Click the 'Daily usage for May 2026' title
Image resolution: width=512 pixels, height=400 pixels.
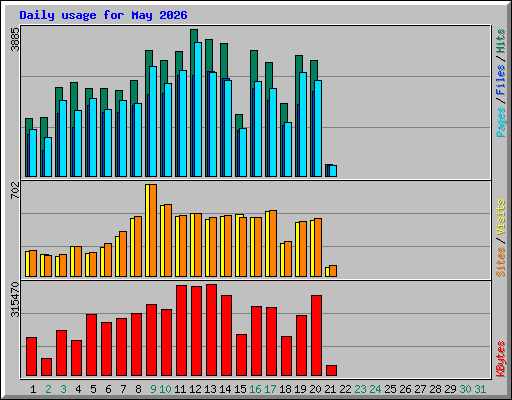click(x=103, y=15)
